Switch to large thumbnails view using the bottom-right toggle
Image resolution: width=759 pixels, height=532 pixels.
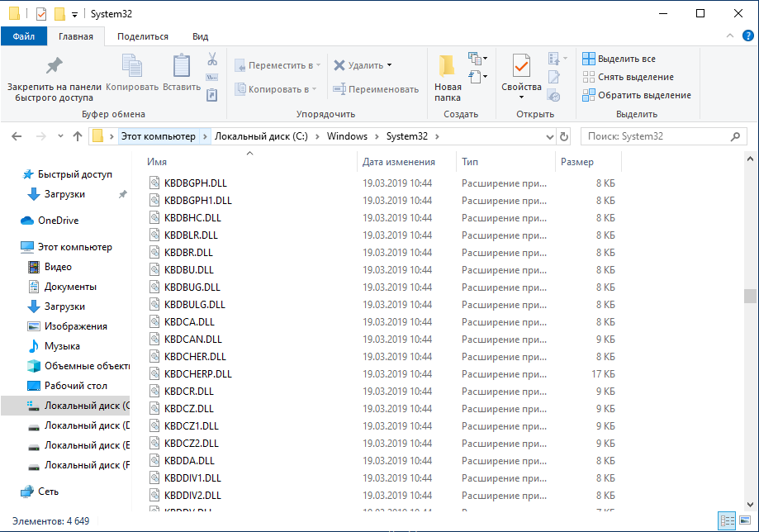tap(745, 521)
